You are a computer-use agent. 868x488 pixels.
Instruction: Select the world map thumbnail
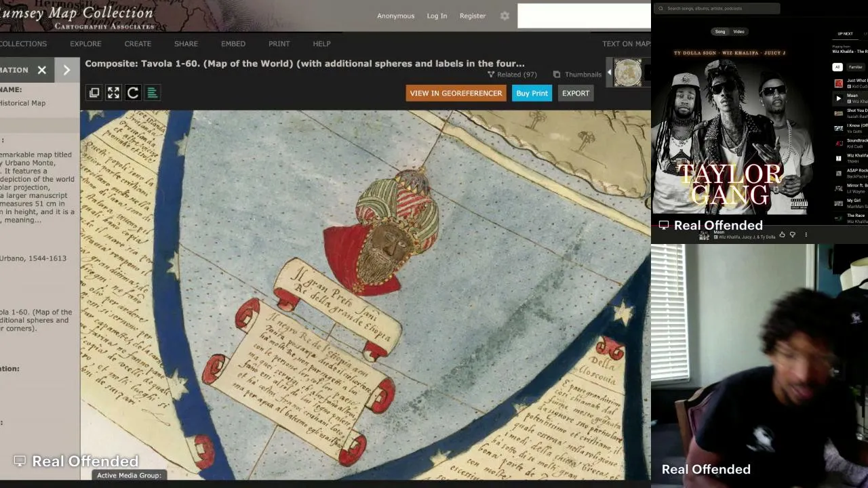tap(628, 73)
